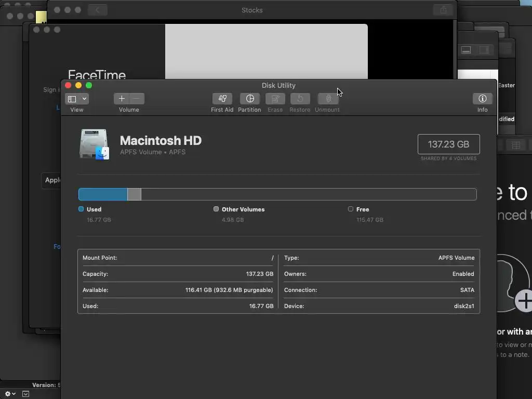Click the Other Volumes gray legend swatch
Viewport: 532px width, 399px height.
[x=216, y=209]
